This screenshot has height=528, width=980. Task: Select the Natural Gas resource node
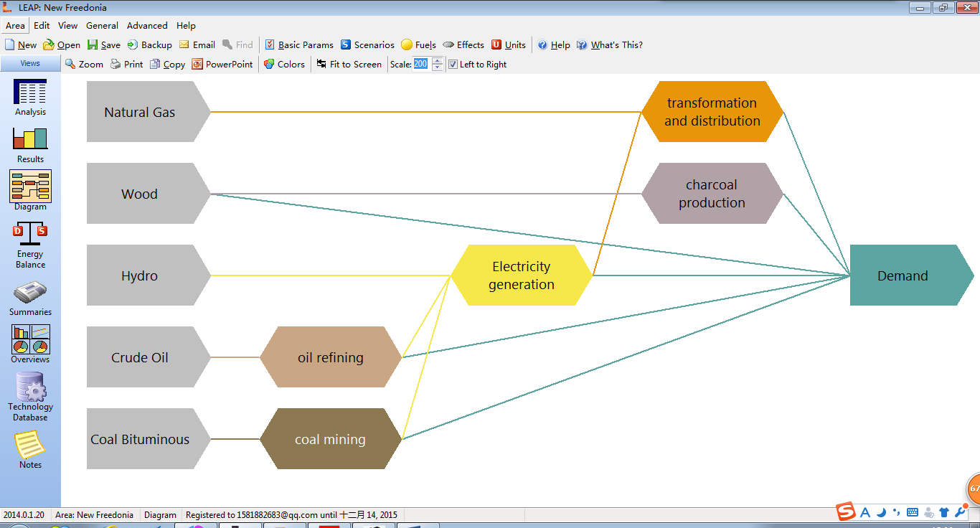point(149,112)
